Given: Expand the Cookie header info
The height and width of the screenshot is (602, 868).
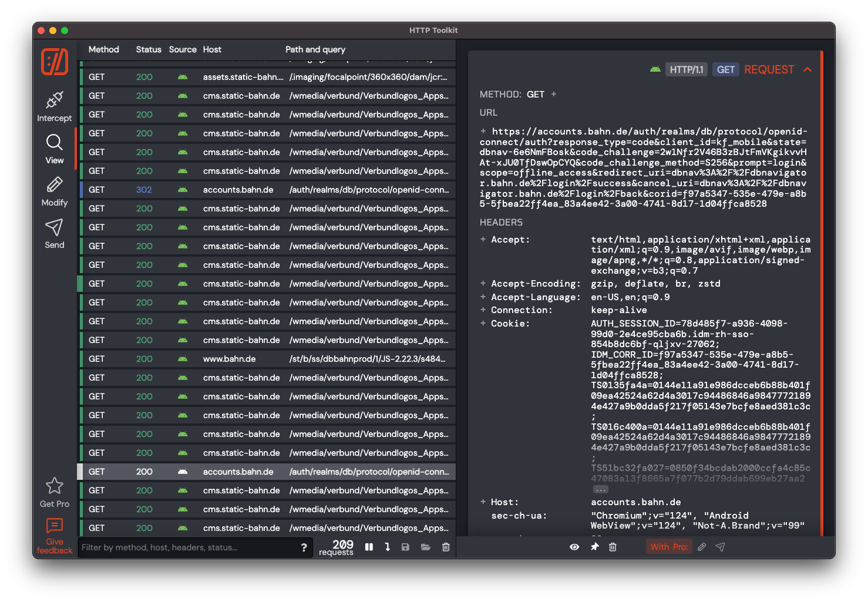Looking at the screenshot, I should click(x=483, y=323).
